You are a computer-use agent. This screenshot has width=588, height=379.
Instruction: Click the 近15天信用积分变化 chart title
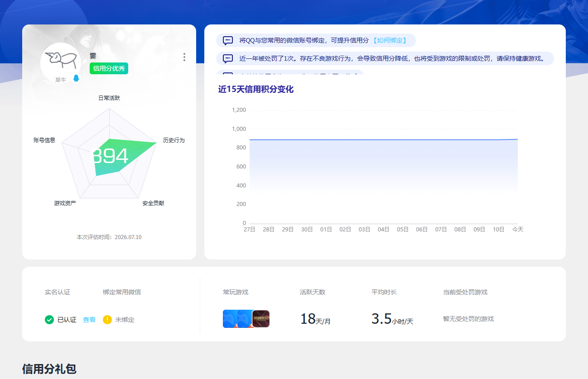point(256,90)
